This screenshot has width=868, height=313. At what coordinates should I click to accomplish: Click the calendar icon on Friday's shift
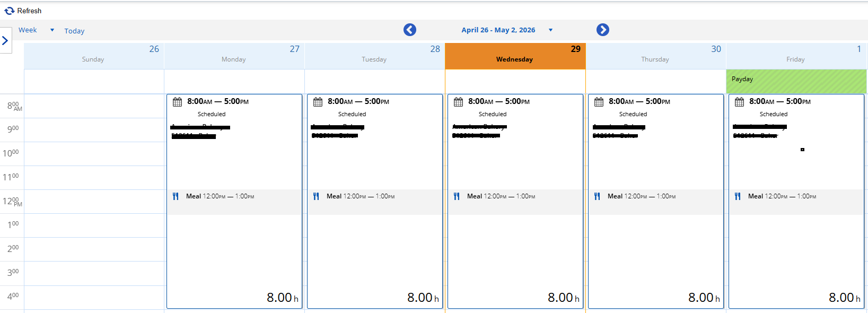tap(740, 102)
